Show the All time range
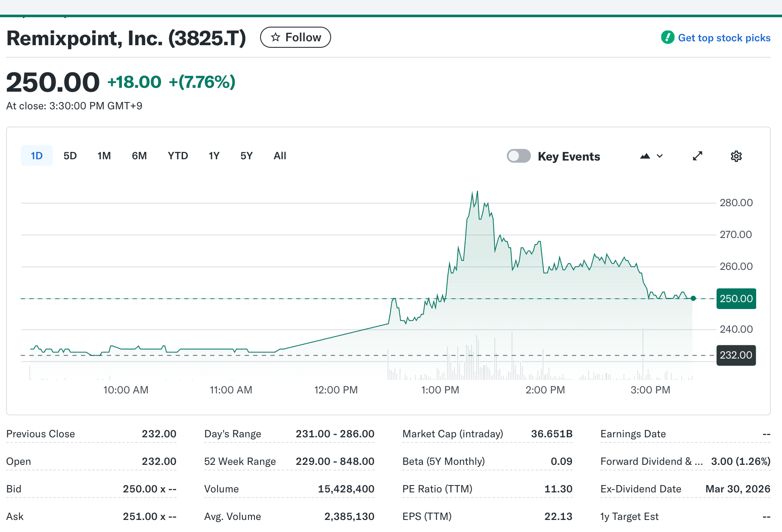 280,156
